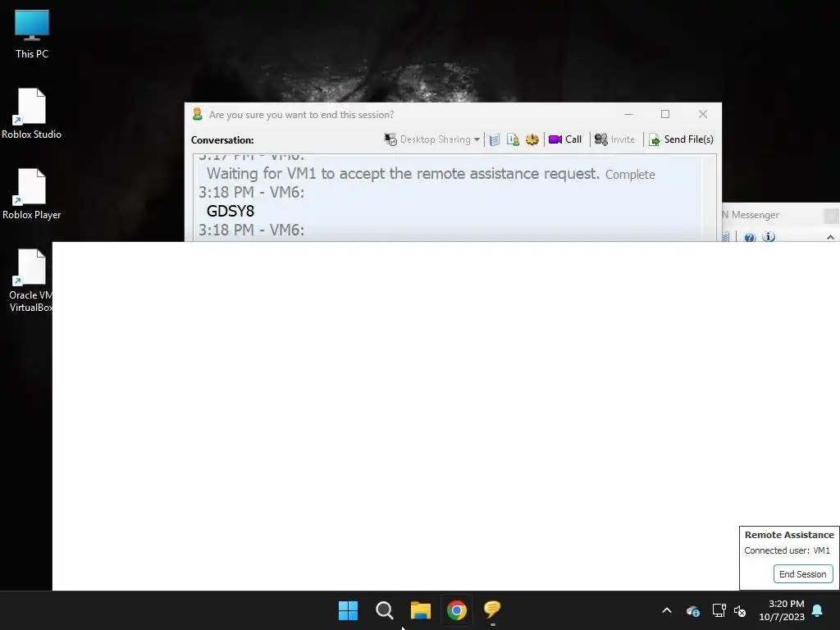Maximize the conversation window
This screenshot has width=840, height=630.
[665, 114]
